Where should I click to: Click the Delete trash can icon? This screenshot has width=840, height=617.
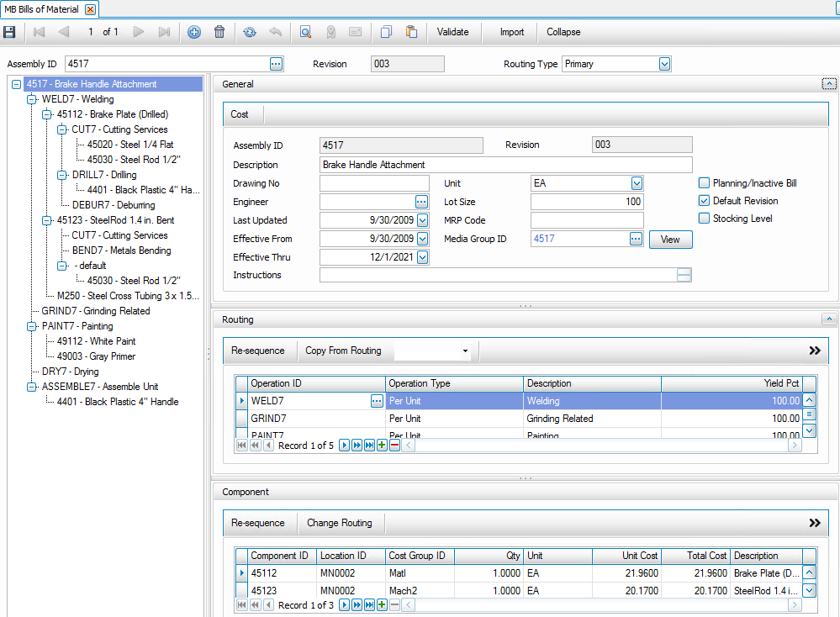[219, 32]
